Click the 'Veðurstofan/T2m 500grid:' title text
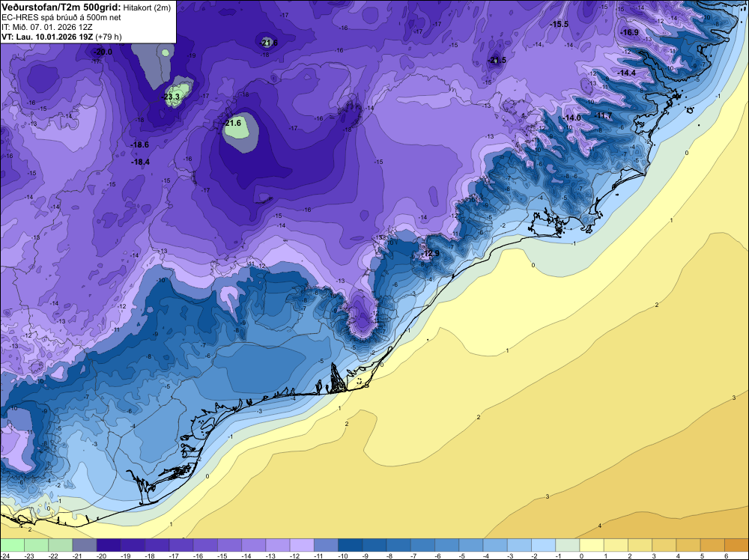Screen dimensions: 749x560 click(x=61, y=7)
